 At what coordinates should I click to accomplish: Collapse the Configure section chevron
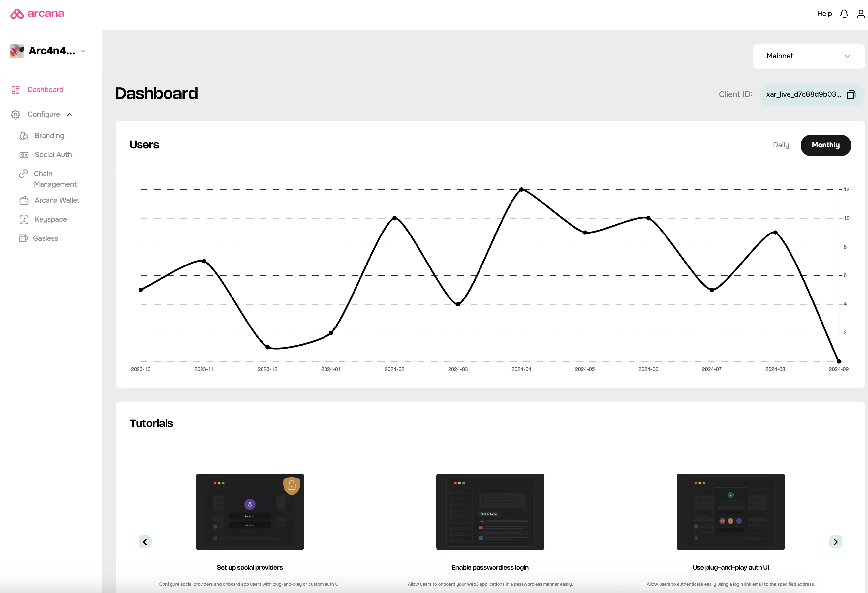[69, 115]
